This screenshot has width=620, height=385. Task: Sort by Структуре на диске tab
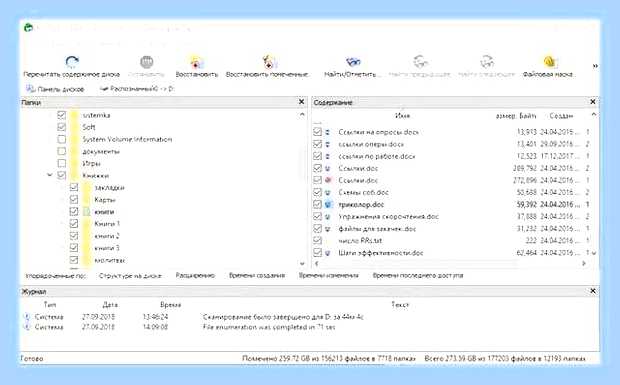130,276
